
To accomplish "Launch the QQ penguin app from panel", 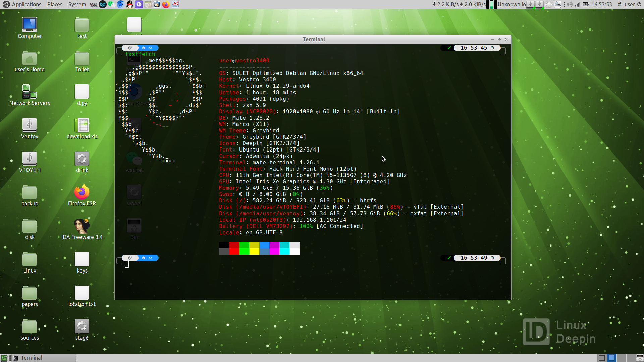I will (x=130, y=4).
